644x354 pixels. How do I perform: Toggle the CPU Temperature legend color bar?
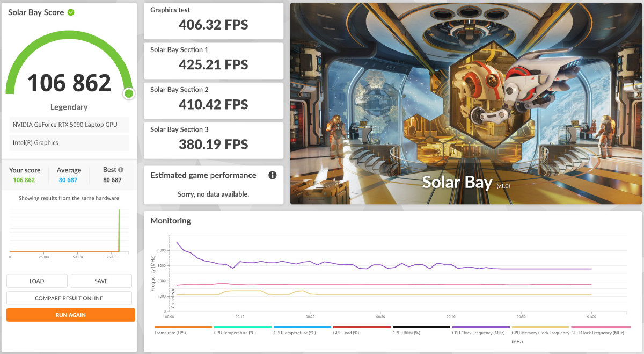(x=243, y=327)
